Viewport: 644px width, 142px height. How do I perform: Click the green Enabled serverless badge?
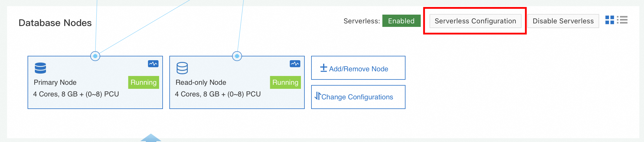pos(401,21)
